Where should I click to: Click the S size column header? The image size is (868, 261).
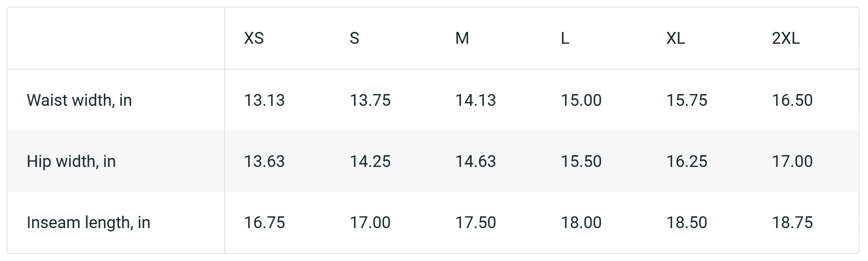[x=355, y=38]
